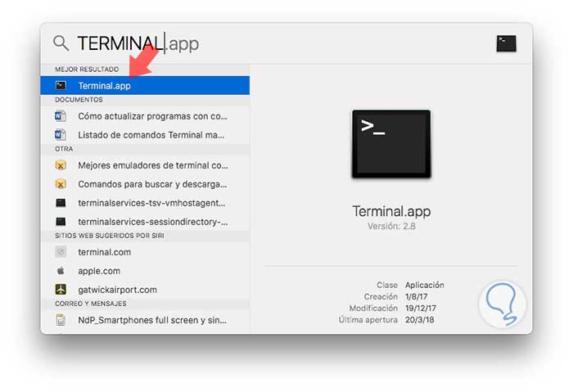Click the airplane icon for gatwickairport.com
573x392 pixels.
tap(61, 290)
